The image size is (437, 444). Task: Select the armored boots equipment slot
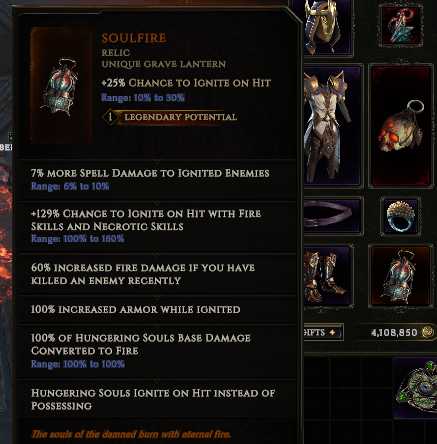coord(328,276)
